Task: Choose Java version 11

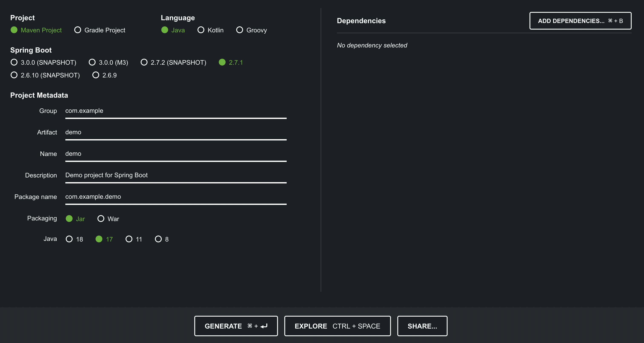Action: click(x=129, y=239)
